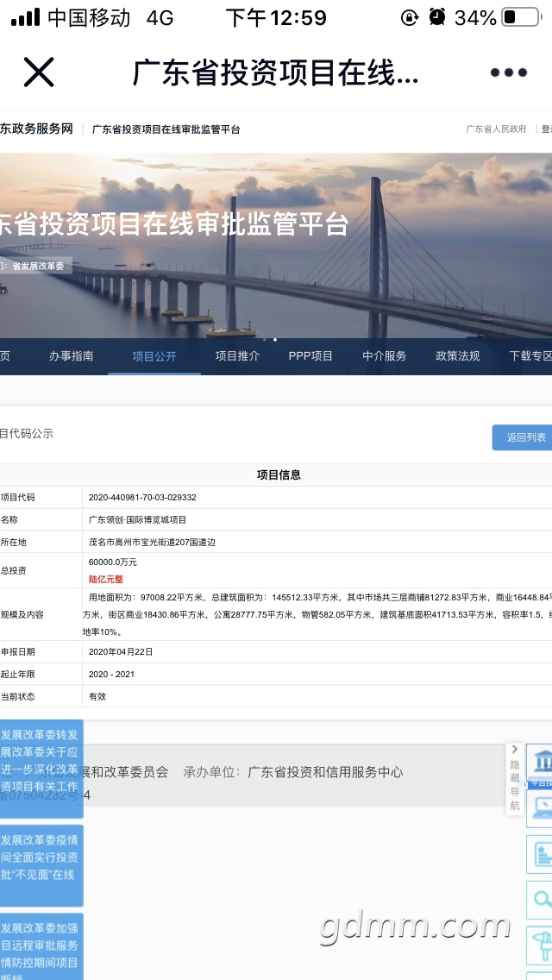Screen dimensions: 552x980
Task: Open the 政策法规 tab
Action: (x=458, y=356)
